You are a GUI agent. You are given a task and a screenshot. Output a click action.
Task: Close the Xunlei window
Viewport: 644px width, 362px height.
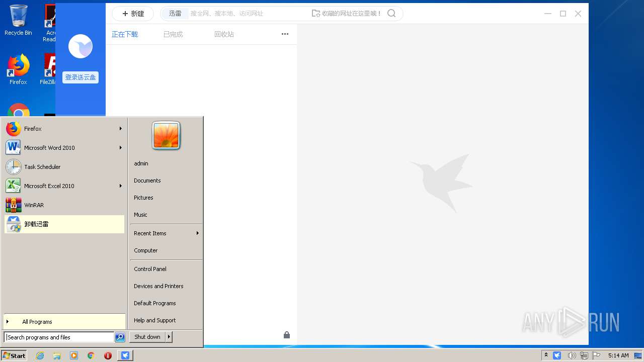point(578,14)
